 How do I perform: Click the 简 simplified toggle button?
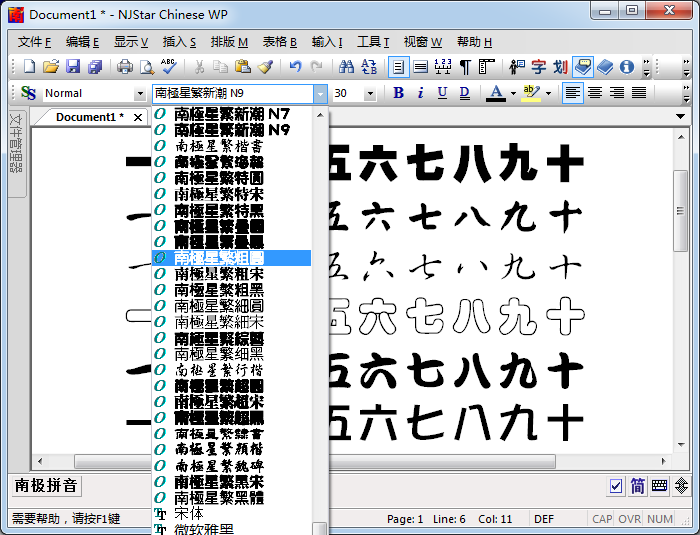pyautogui.click(x=638, y=486)
